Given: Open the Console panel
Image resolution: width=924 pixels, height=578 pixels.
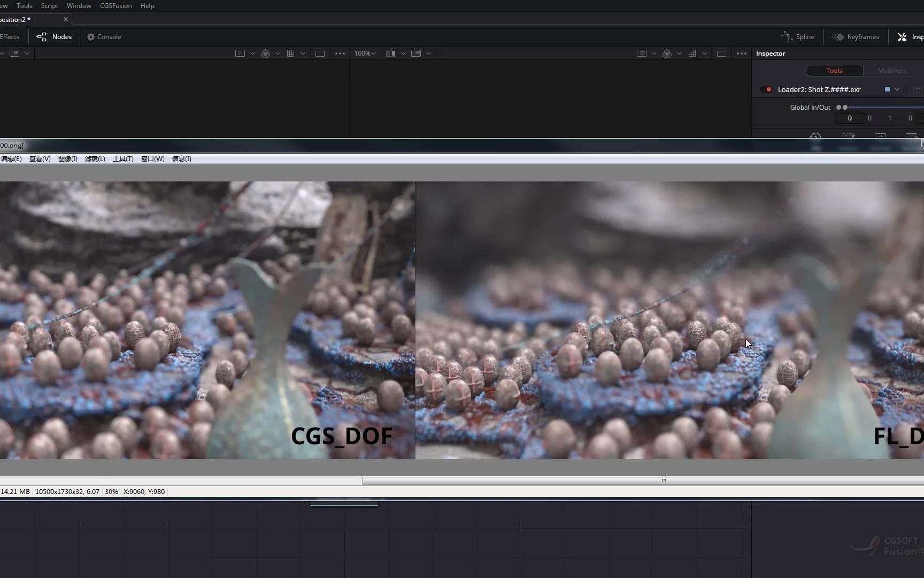Looking at the screenshot, I should (x=104, y=36).
